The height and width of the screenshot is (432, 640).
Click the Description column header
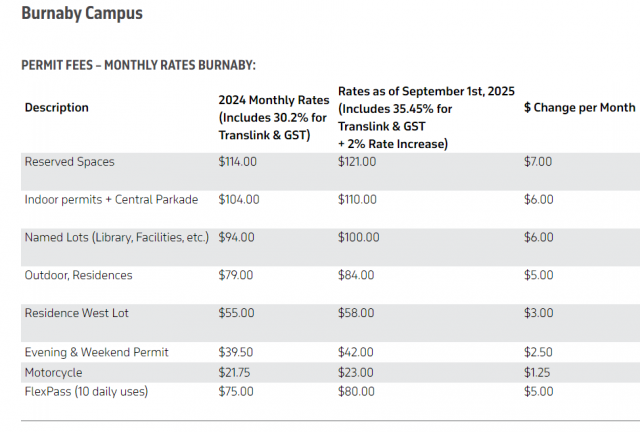(57, 108)
